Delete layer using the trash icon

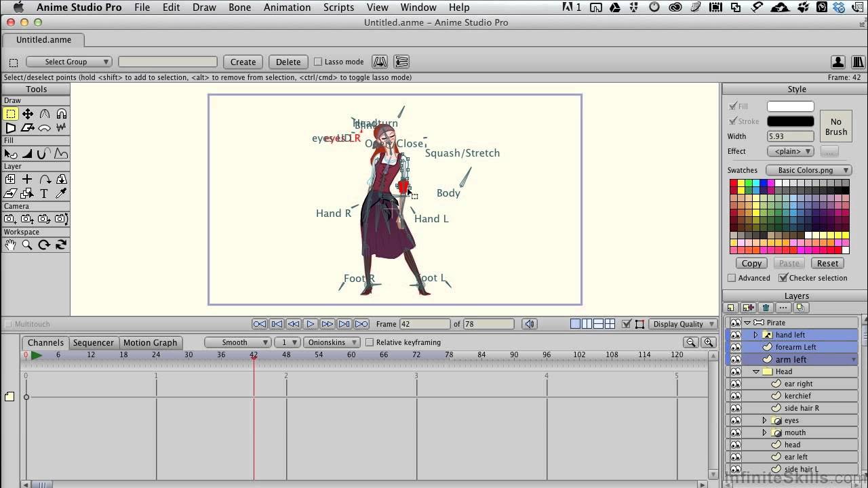766,308
